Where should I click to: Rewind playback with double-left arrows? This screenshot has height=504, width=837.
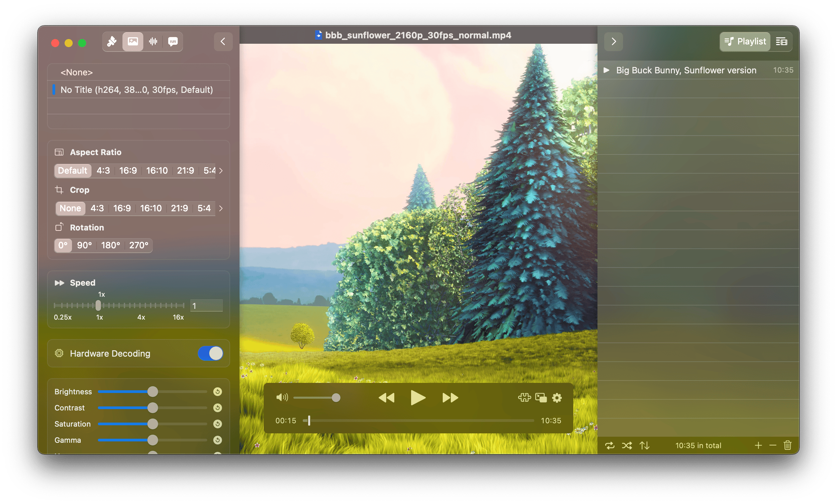click(387, 398)
